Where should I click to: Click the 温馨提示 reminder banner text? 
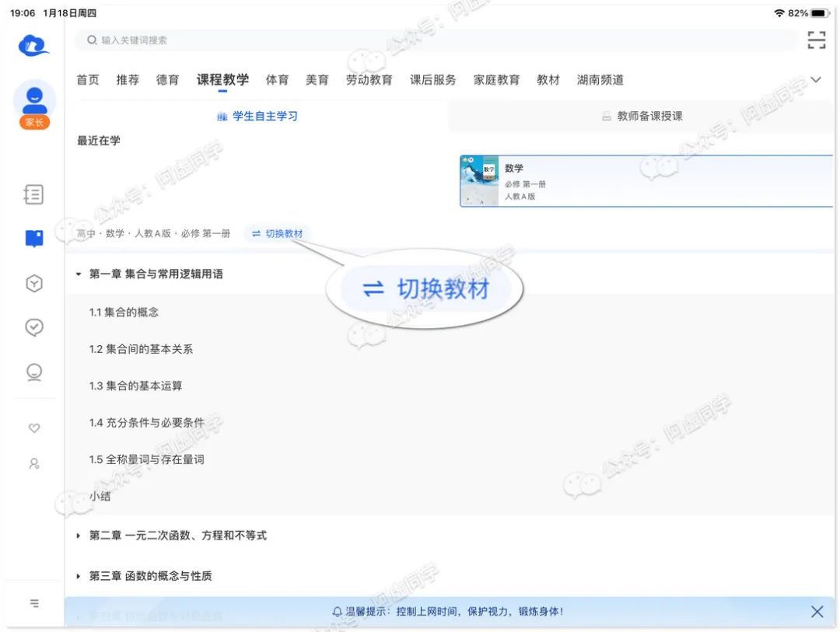(x=454, y=612)
